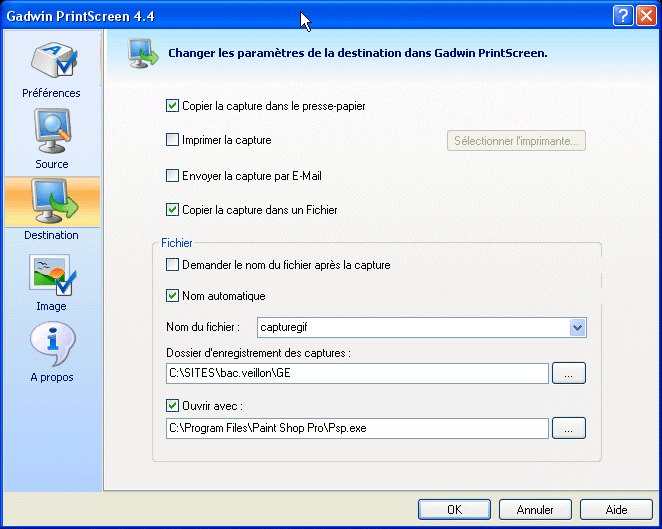
Task: Toggle the Nom automatique checkbox
Action: [x=172, y=296]
